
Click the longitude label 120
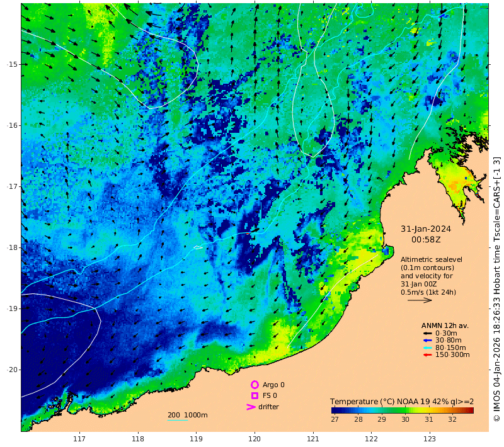click(255, 439)
